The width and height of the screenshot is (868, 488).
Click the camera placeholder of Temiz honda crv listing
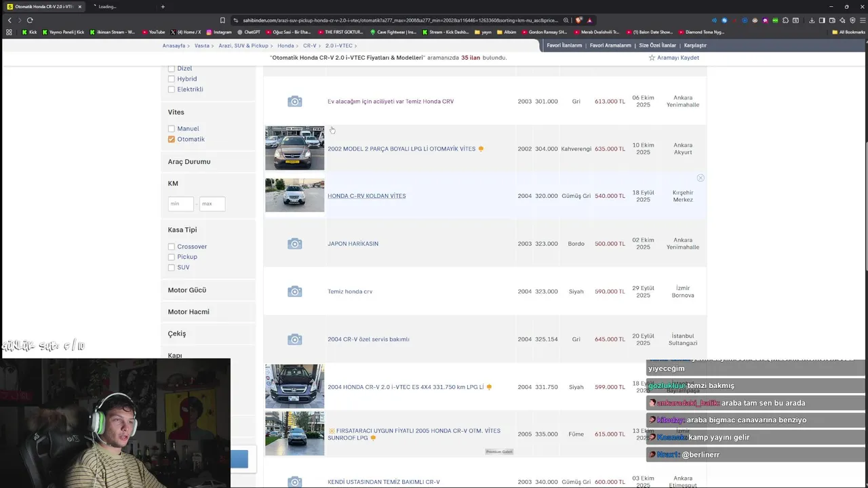294,291
